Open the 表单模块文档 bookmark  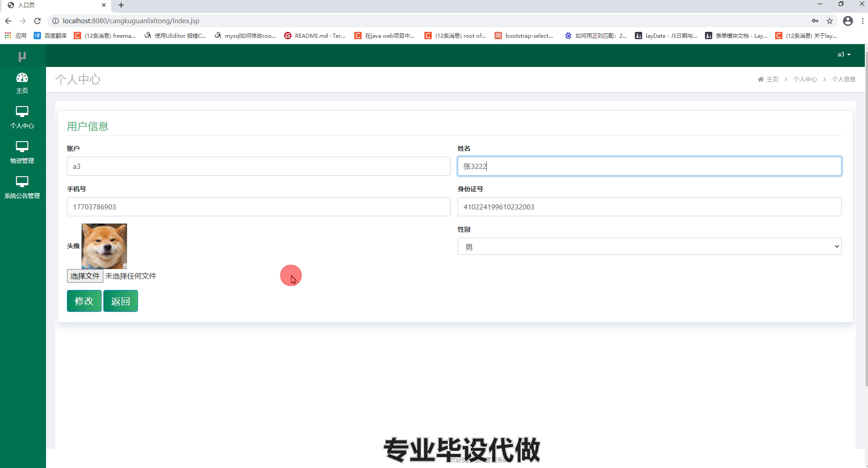tap(736, 36)
